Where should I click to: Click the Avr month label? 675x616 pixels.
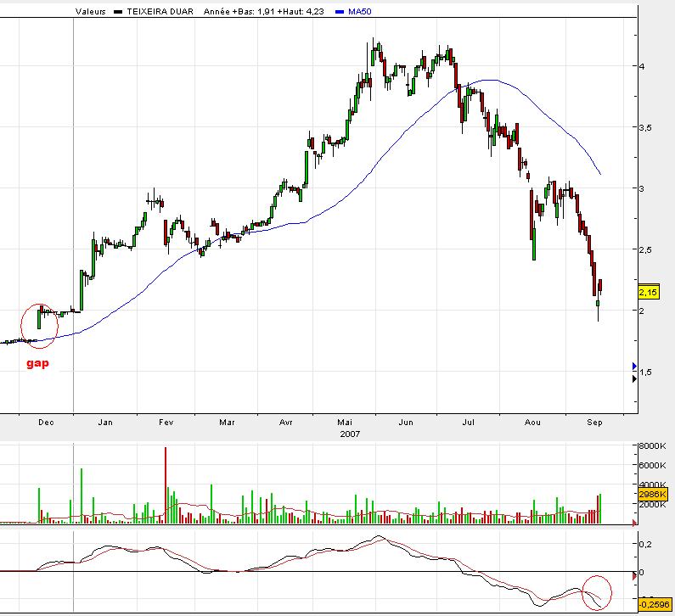[286, 423]
